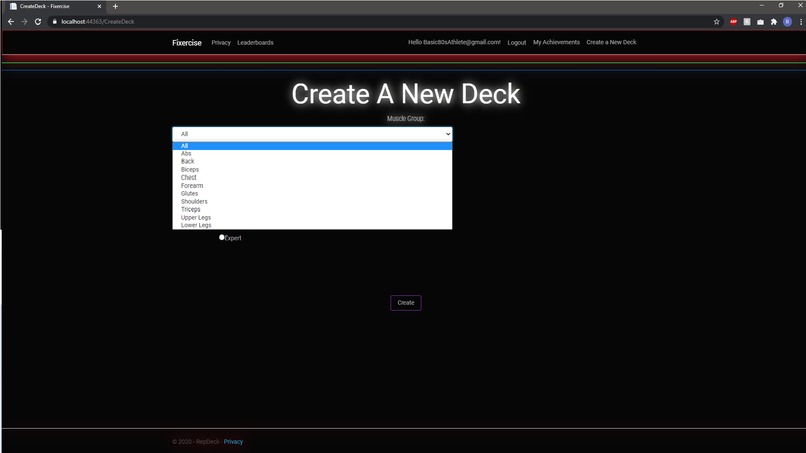Minimize the Chrome window
This screenshot has height=453, width=806.
click(x=762, y=6)
